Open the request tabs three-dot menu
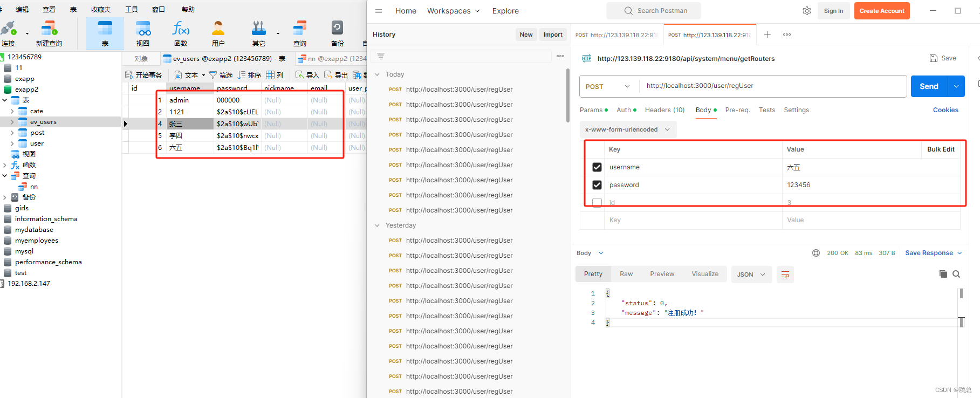The width and height of the screenshot is (980, 398). coord(787,35)
